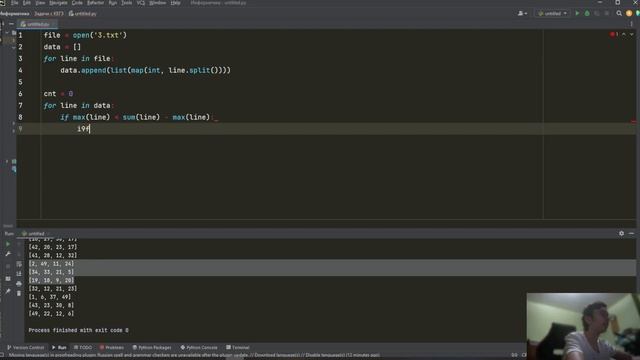Open the Run menu in menu bar

click(x=113, y=3)
